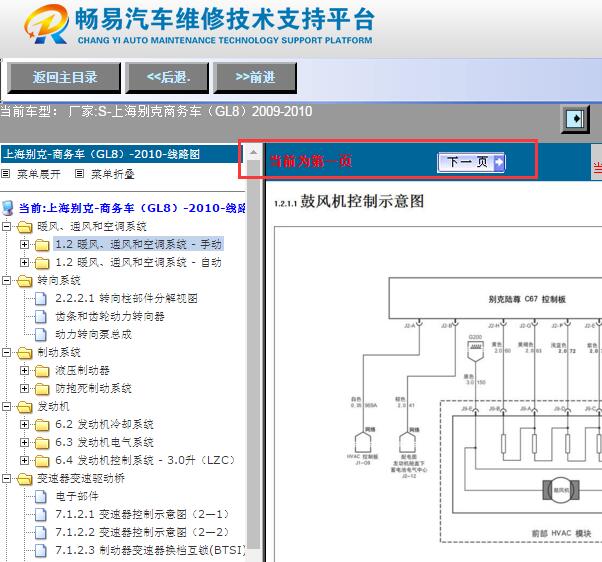Click folder icon of 转向系统
602x562 pixels.
click(x=25, y=281)
